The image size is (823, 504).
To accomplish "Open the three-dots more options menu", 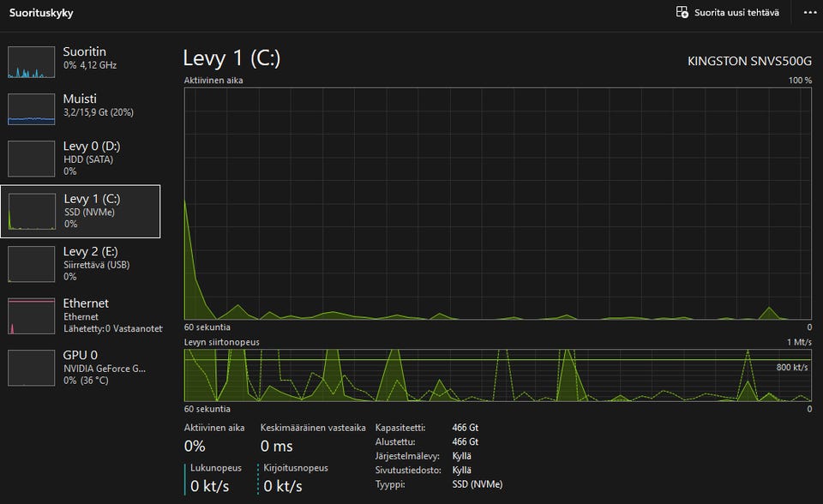I will 810,13.
